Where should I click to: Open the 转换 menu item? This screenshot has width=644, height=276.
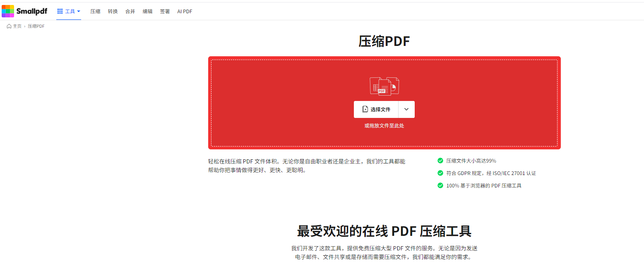113,12
